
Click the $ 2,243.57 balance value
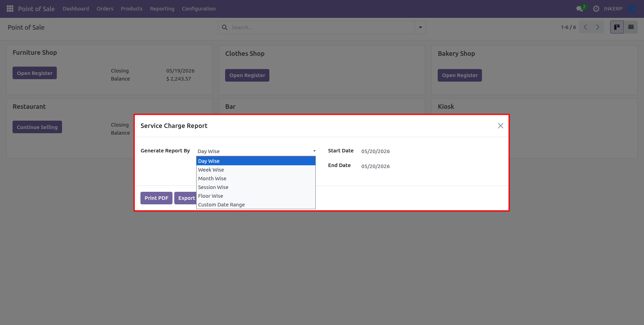(x=179, y=79)
